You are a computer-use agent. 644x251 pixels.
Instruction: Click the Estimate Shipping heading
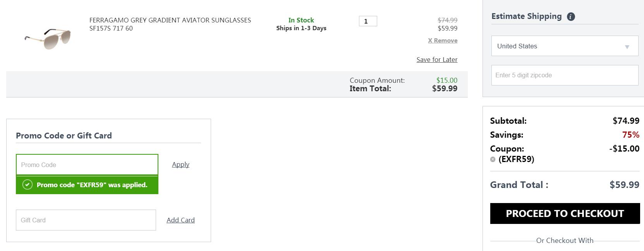tap(526, 16)
